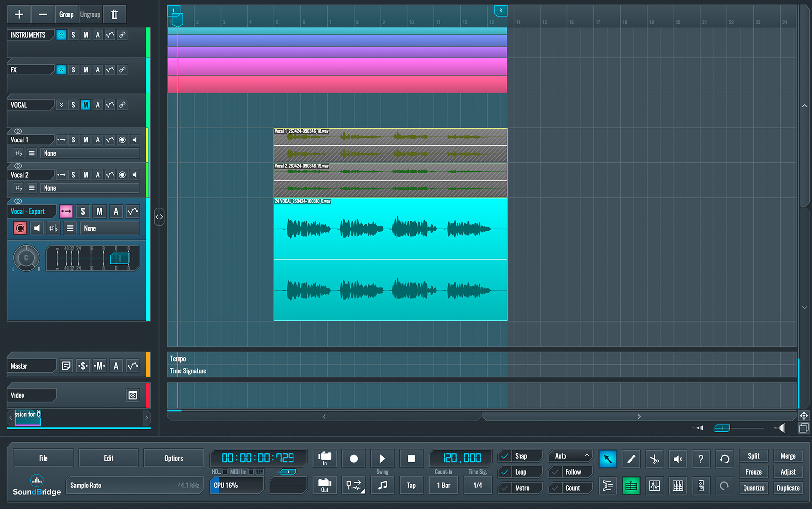Open Vocal - Export None dropdown
812x509 pixels.
coord(110,229)
